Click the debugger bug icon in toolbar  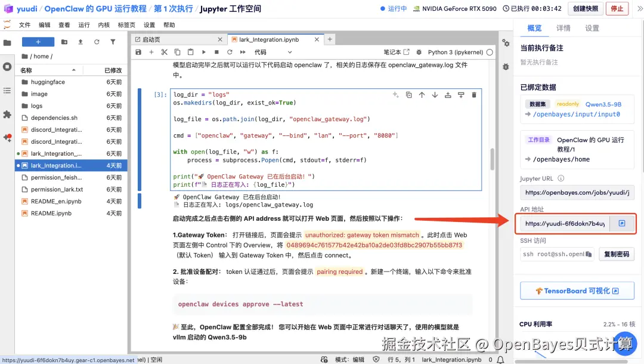point(419,52)
